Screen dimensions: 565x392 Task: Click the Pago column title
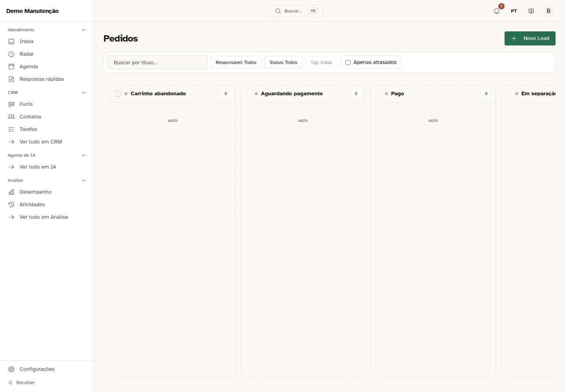pyautogui.click(x=397, y=94)
